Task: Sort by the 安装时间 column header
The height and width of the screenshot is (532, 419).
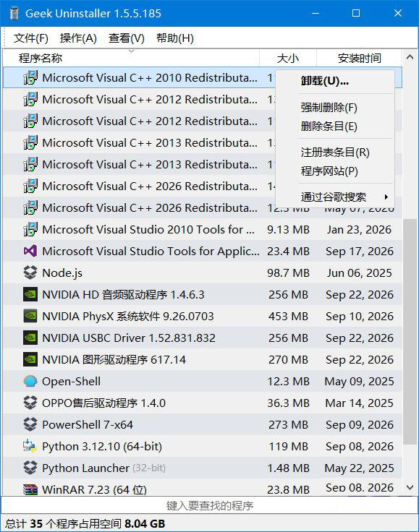Action: [359, 58]
